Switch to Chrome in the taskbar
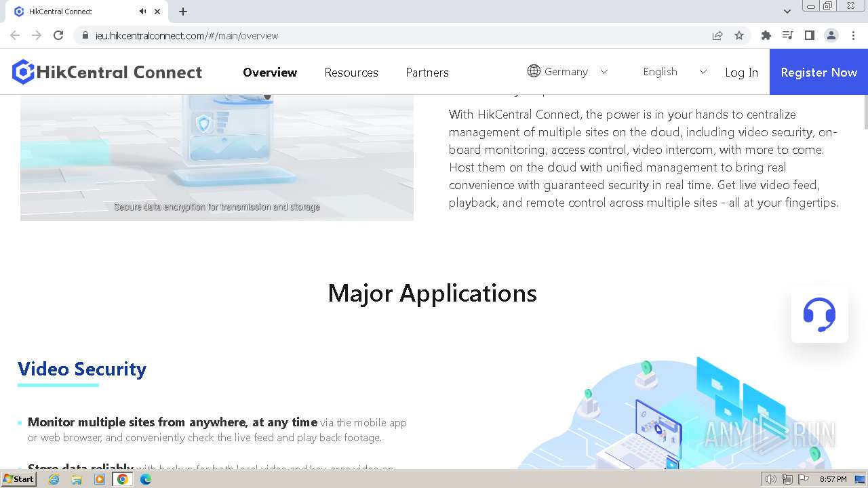Viewport: 868px width, 488px height. coord(123,479)
